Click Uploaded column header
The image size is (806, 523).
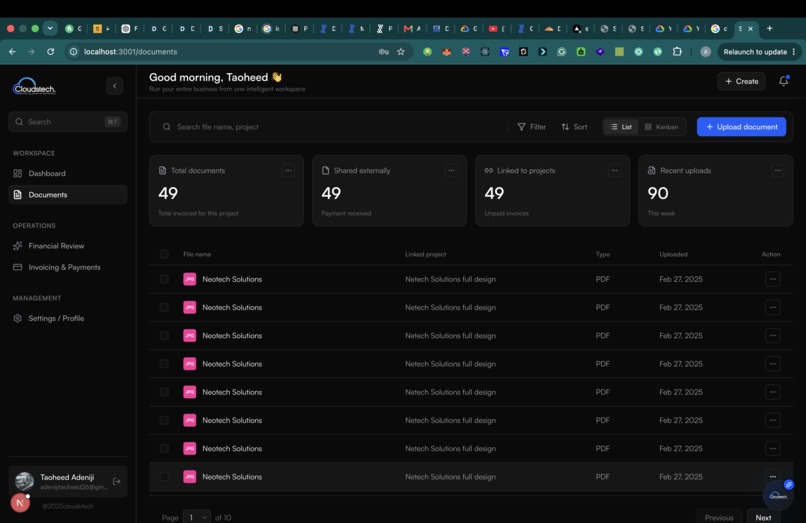point(673,254)
